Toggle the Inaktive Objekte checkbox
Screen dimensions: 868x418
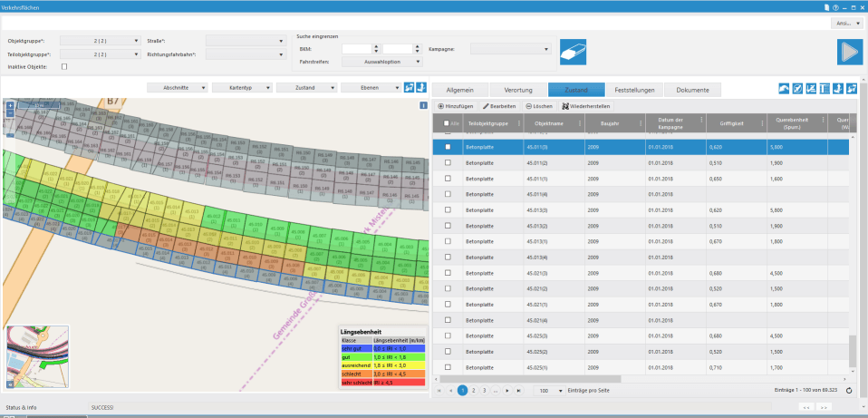(63, 66)
